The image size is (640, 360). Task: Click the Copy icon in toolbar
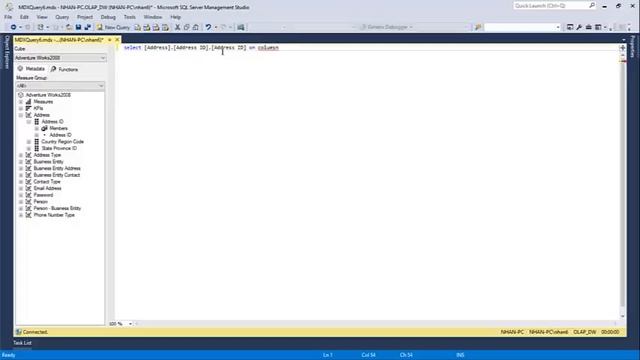187,27
